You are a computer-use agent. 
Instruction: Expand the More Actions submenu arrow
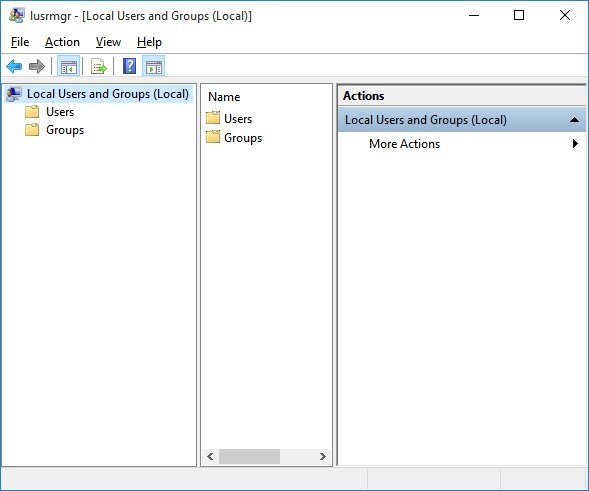click(x=575, y=144)
